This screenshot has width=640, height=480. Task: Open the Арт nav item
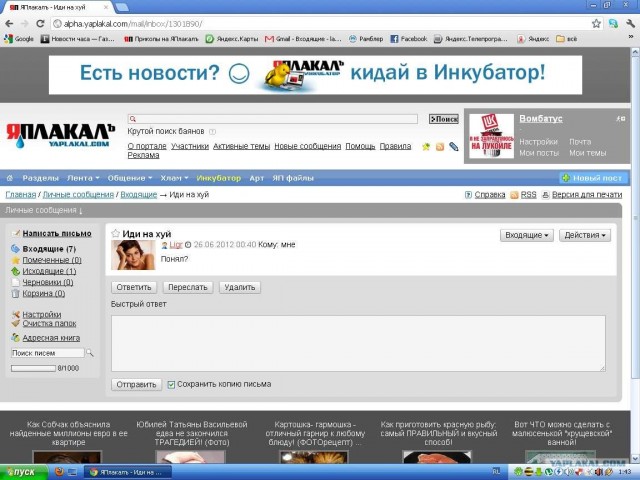click(x=257, y=178)
